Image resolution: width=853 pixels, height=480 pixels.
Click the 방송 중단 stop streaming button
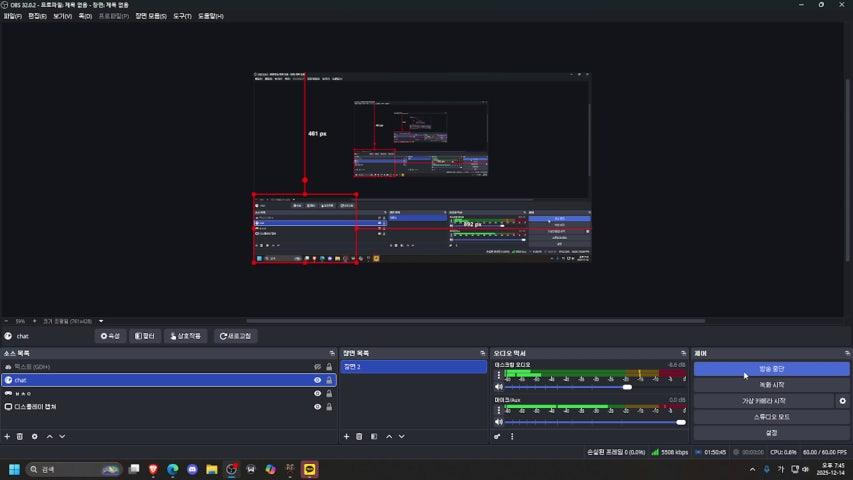(771, 369)
